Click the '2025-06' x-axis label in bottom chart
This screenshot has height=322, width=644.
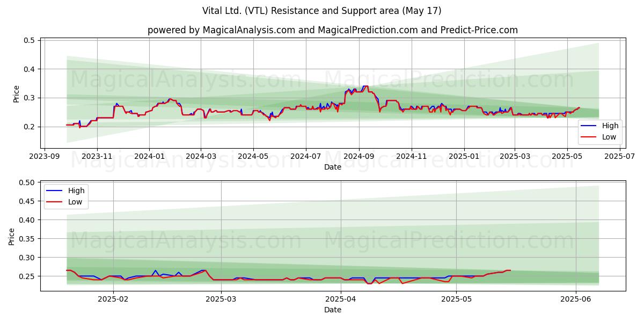tap(576, 299)
